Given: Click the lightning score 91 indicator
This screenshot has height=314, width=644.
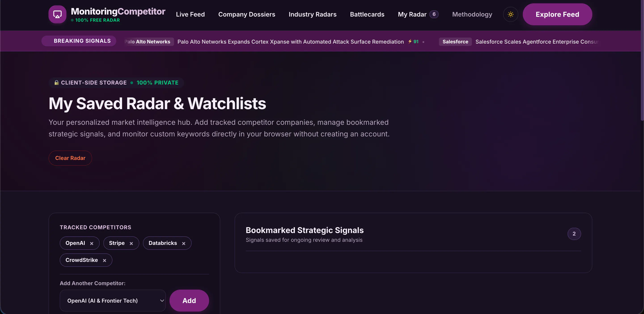Looking at the screenshot, I should [x=413, y=42].
